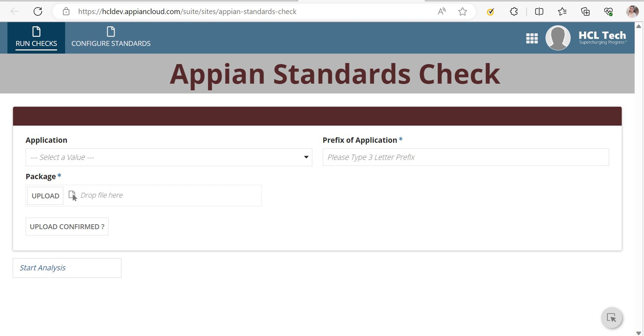The image size is (644, 336).
Task: Switch to the CONFIGURE STANDARDS tab
Action: tap(111, 38)
